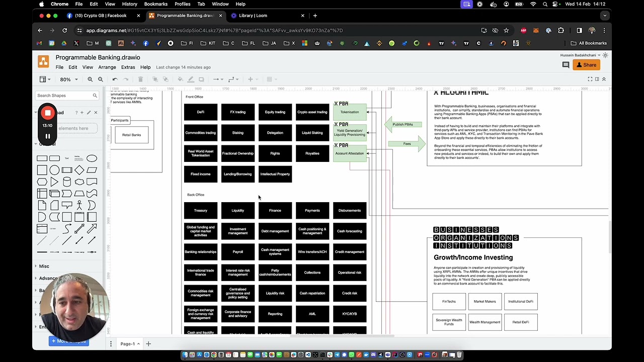Image resolution: width=644 pixels, height=362 pixels.
Task: Open the comments speech bubble icon
Action: [x=566, y=65]
